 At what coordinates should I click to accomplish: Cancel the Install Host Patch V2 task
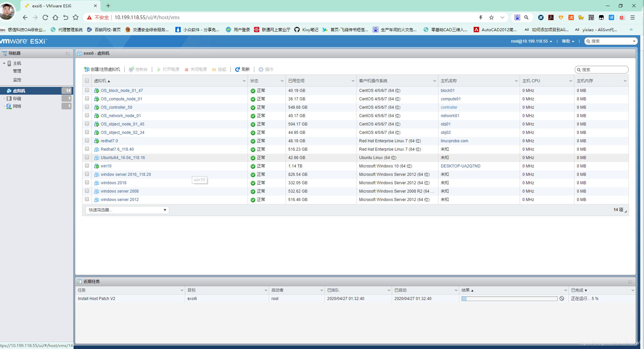pos(562,299)
